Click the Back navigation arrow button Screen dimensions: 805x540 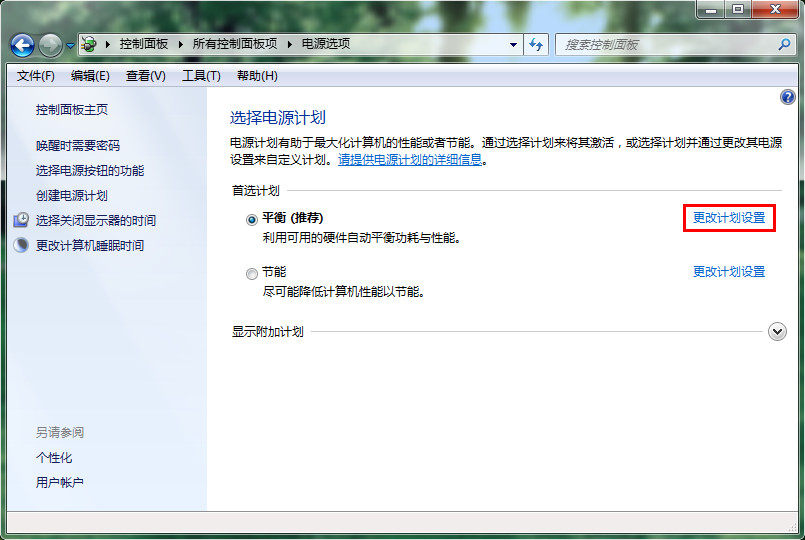click(22, 45)
